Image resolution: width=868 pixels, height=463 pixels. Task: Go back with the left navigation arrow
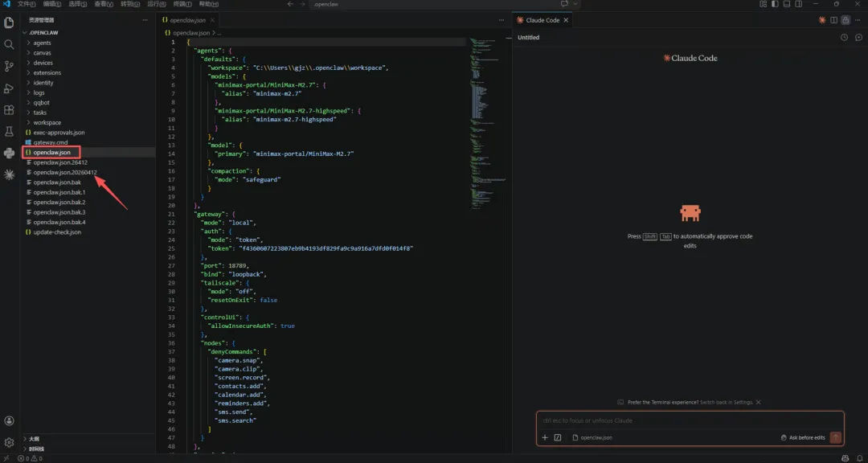(x=291, y=4)
